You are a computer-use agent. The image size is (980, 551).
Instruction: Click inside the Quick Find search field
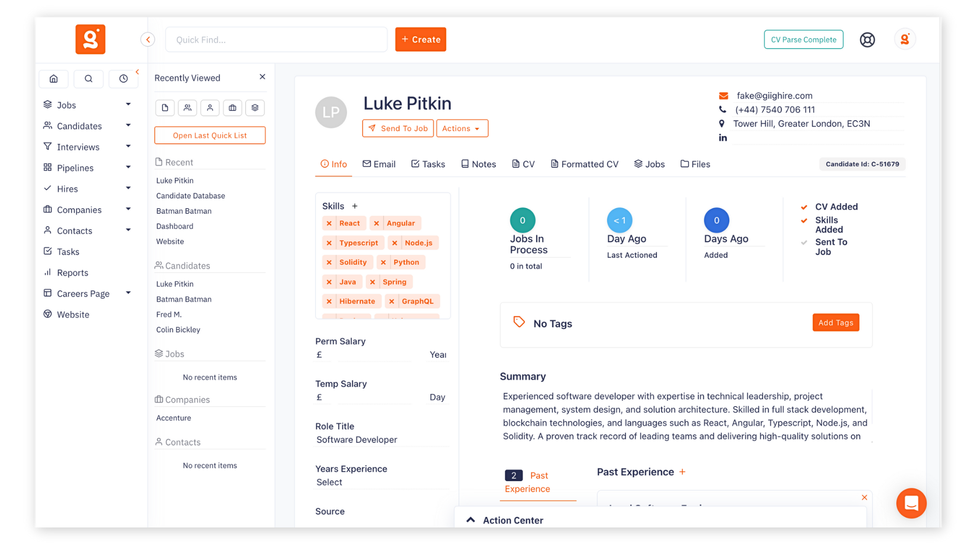tap(276, 39)
